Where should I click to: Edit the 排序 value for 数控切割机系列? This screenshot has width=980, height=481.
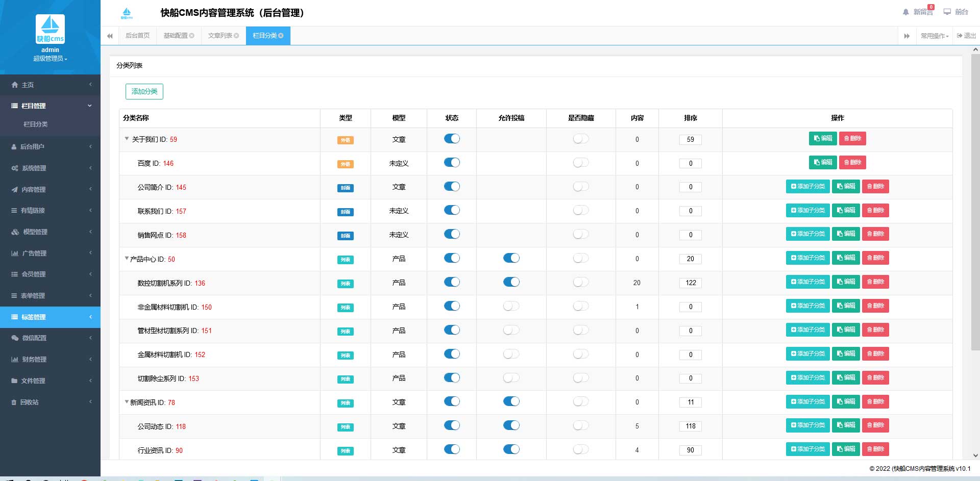[x=690, y=283]
